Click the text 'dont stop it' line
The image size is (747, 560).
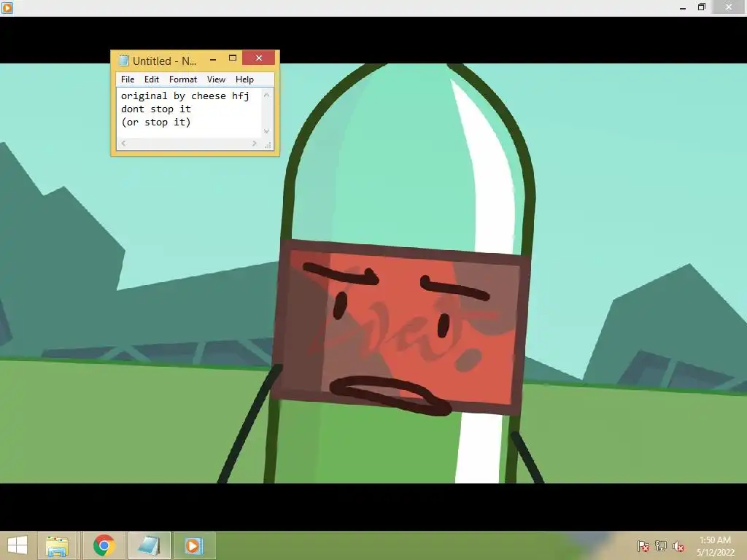point(156,109)
